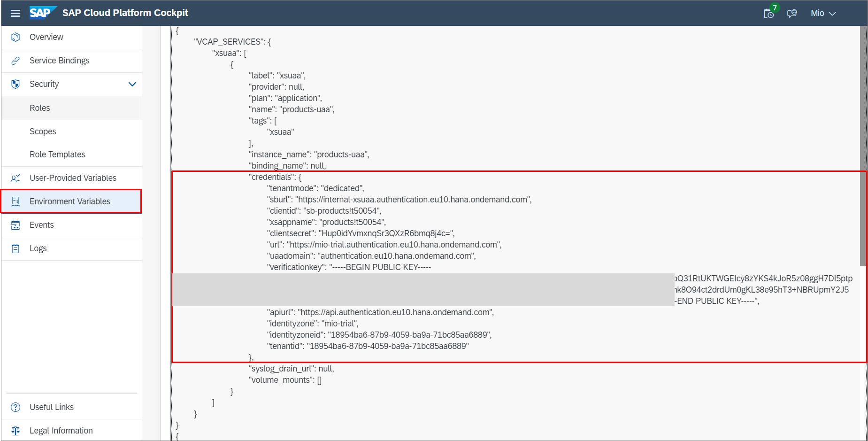Click the Service Bindings link icon
Viewport: 868px width, 441px height.
coord(15,61)
